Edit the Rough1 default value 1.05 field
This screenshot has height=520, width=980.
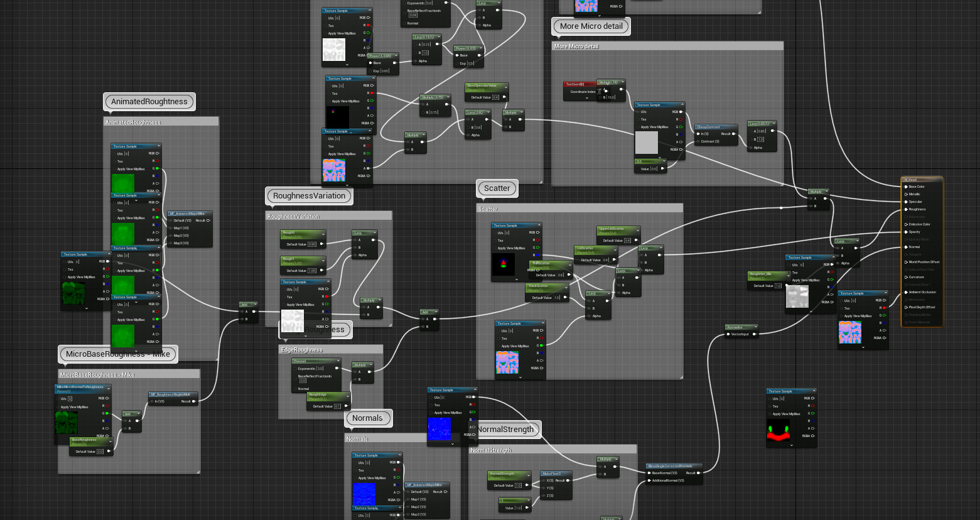(x=312, y=271)
